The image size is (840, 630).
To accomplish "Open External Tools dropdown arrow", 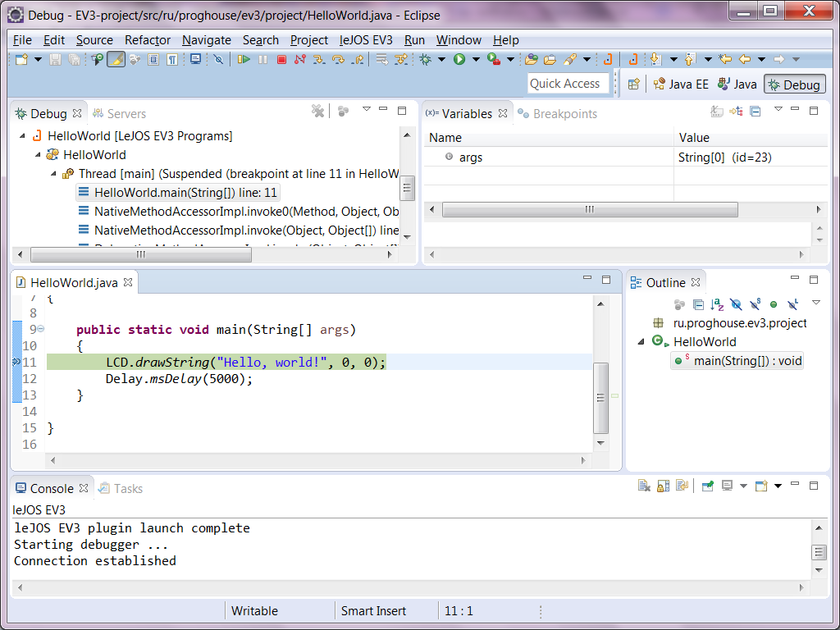I will (510, 59).
